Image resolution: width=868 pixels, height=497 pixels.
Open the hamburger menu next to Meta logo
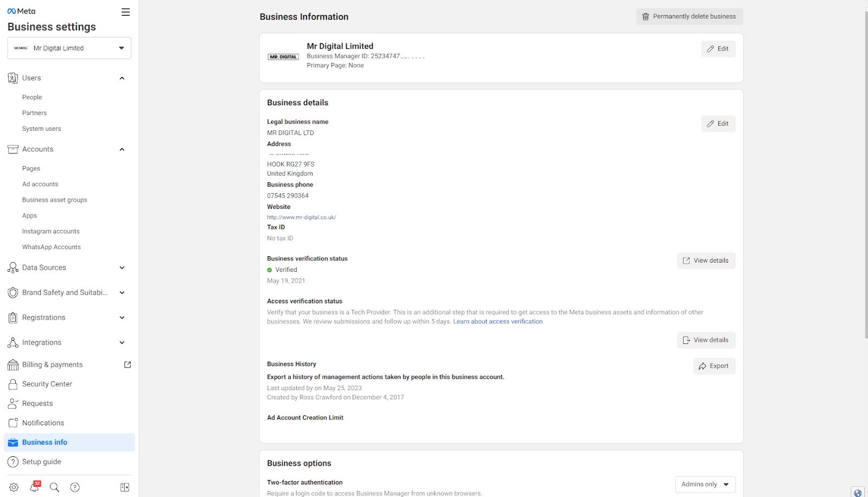point(125,12)
